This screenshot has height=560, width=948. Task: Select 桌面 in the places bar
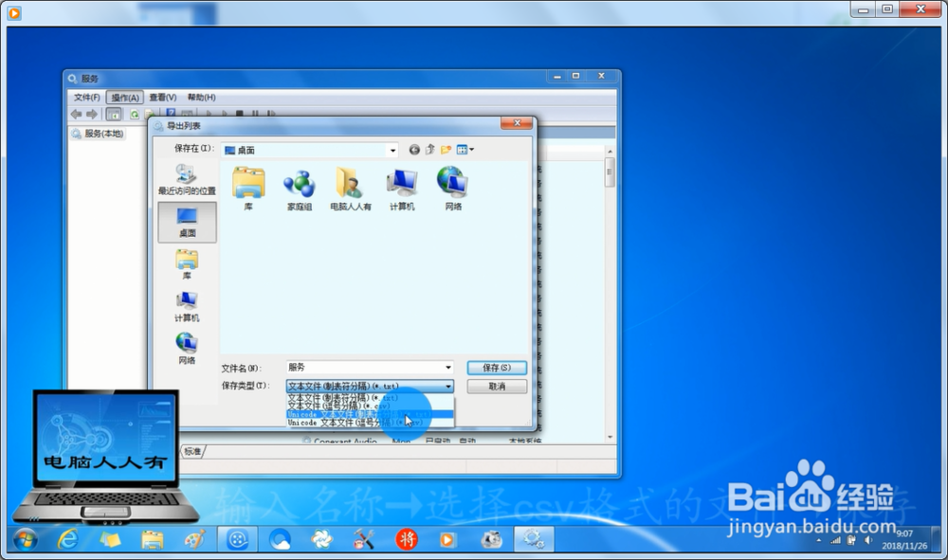coord(187,222)
